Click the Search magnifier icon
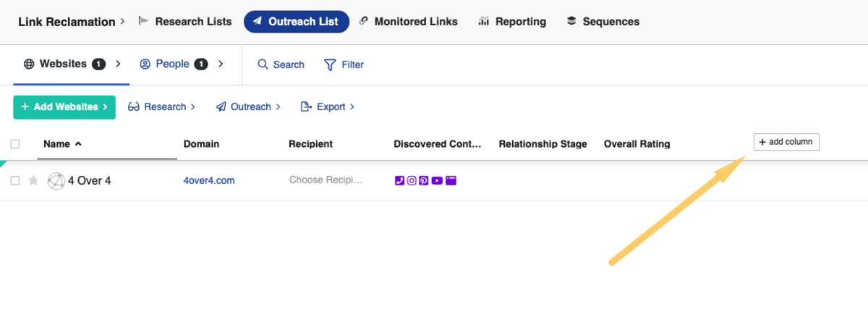The height and width of the screenshot is (315, 868). coord(263,64)
